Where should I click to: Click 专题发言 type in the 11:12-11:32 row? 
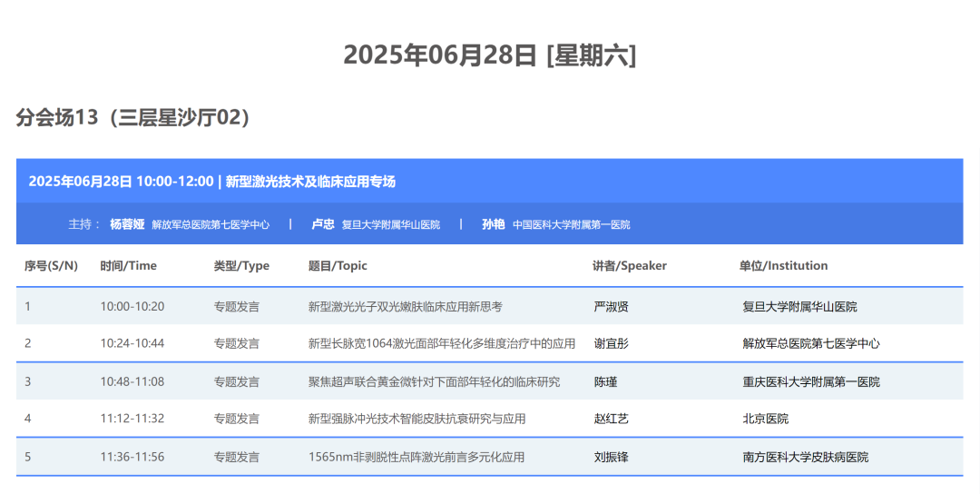point(236,419)
